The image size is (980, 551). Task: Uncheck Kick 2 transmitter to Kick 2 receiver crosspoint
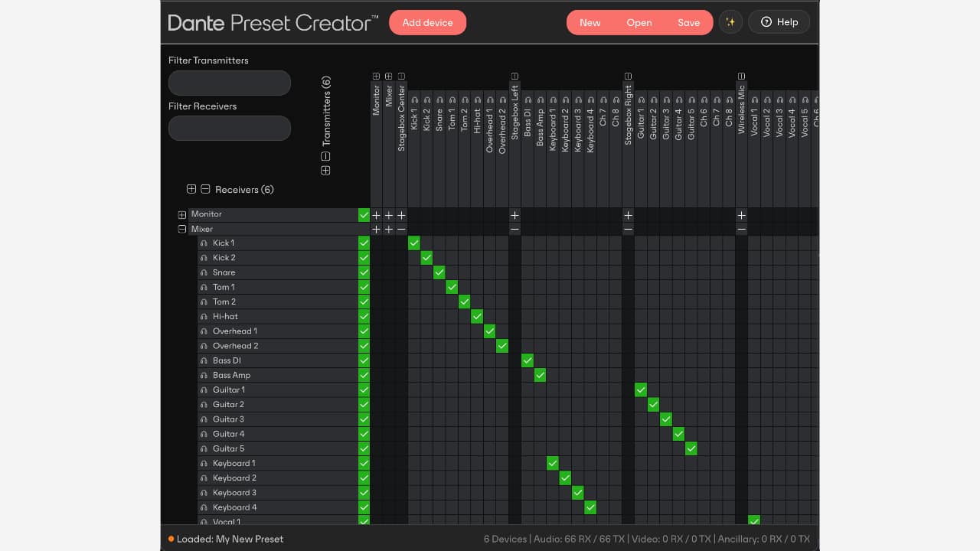(x=426, y=258)
